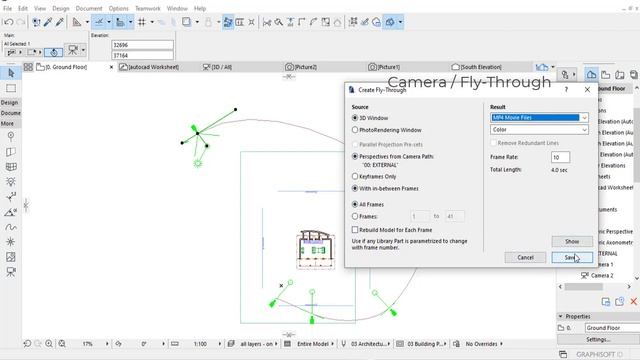Click the Save button in dialog
Image resolution: width=640 pixels, height=360 pixels.
[x=572, y=257]
